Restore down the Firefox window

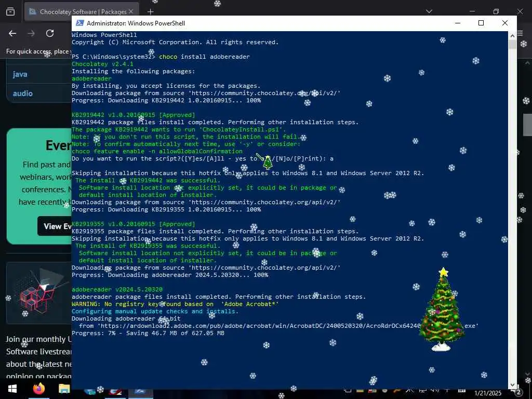coord(496,11)
